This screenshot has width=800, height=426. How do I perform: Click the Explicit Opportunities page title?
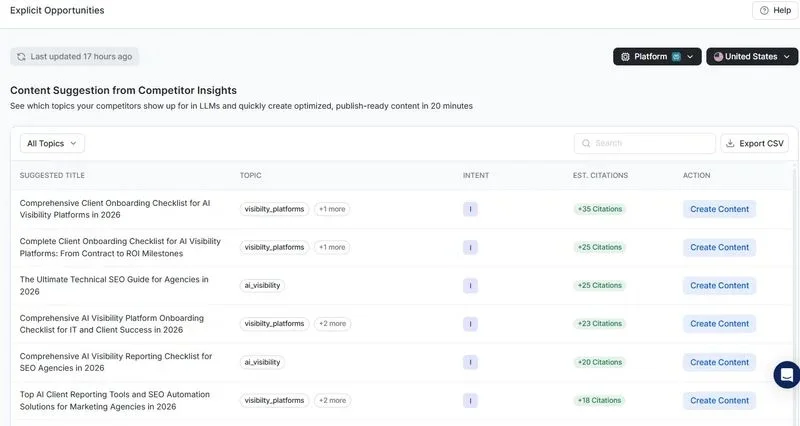pos(57,10)
